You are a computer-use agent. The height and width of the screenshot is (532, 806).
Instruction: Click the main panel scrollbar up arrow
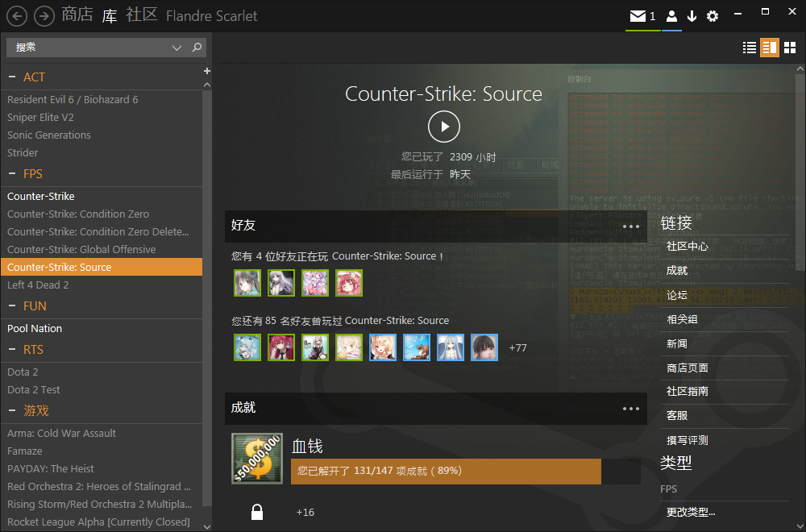coord(800,69)
